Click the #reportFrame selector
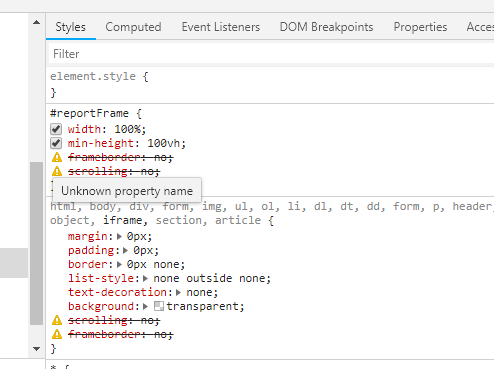This screenshot has width=494, height=369. click(89, 113)
